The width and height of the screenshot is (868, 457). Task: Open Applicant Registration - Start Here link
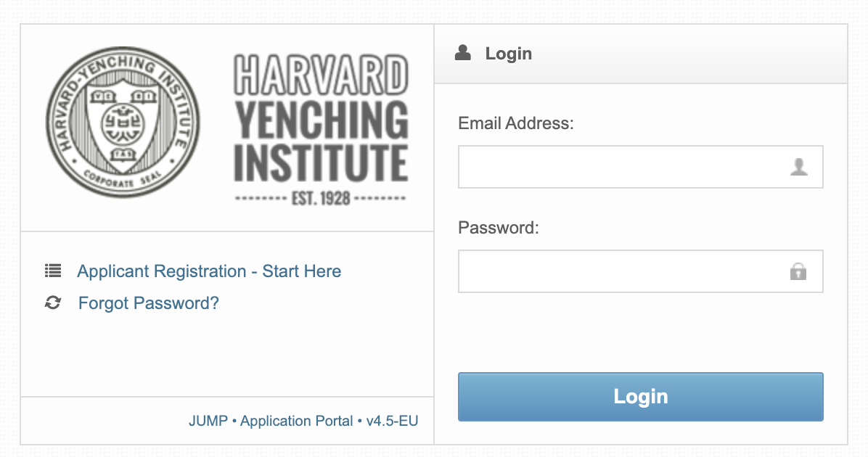coord(209,271)
